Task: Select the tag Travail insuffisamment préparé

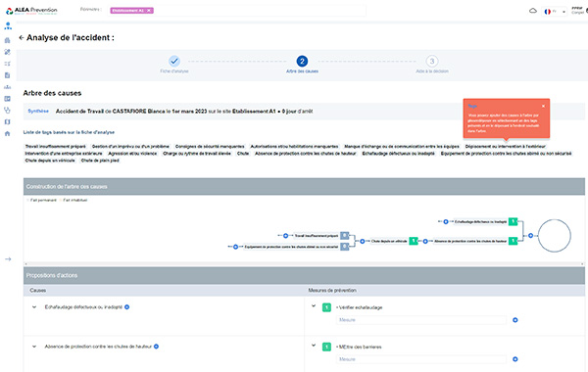Action: (x=56, y=147)
